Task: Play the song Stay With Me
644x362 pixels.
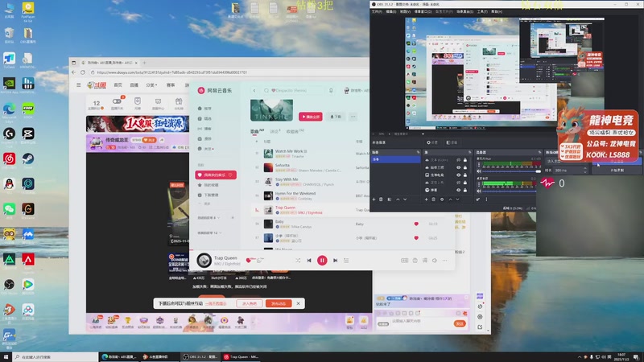Action: [x=287, y=179]
